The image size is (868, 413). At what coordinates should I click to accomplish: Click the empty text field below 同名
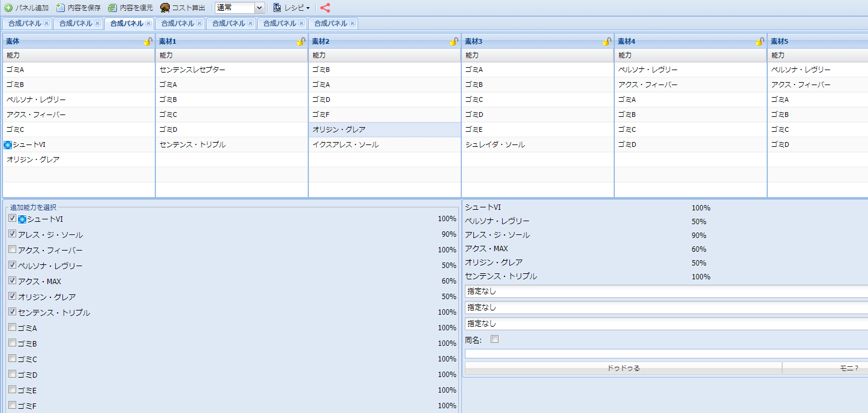666,354
